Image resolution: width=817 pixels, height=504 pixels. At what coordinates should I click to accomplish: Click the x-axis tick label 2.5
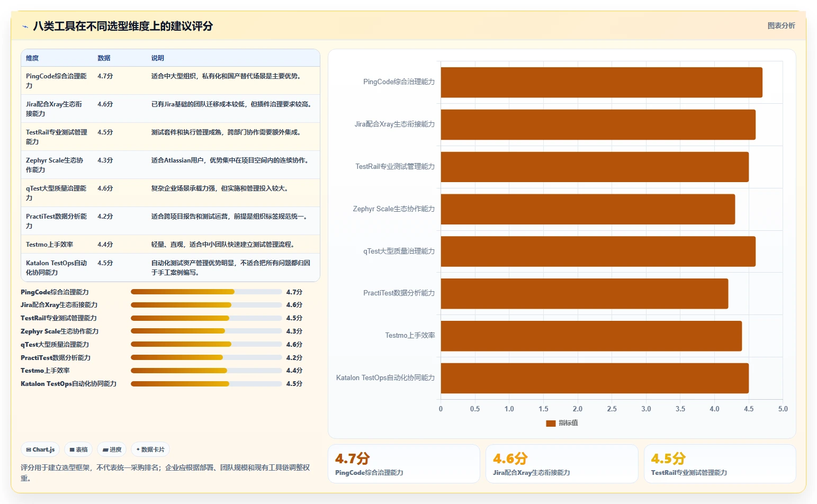pos(612,409)
